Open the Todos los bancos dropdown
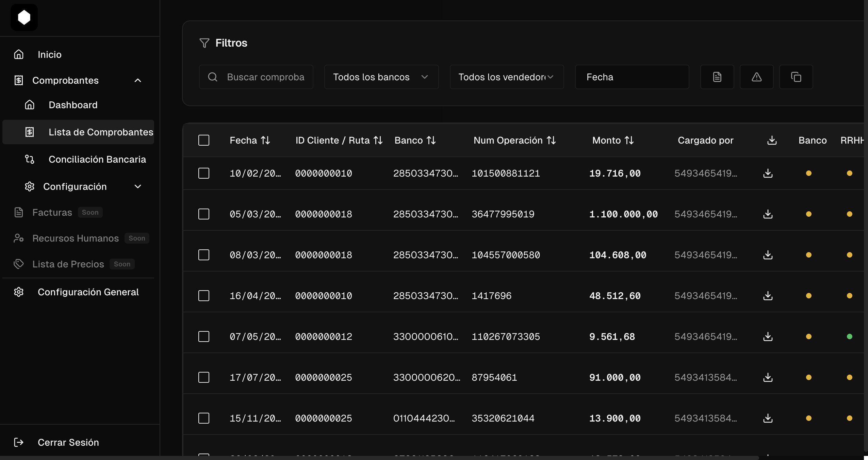This screenshot has height=460, width=868. pyautogui.click(x=381, y=77)
